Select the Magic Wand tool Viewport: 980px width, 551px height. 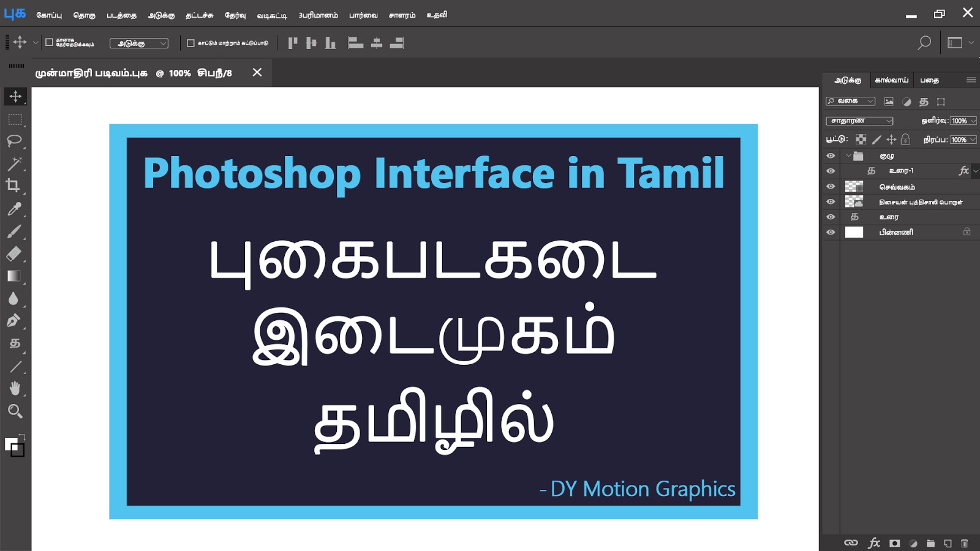point(14,163)
